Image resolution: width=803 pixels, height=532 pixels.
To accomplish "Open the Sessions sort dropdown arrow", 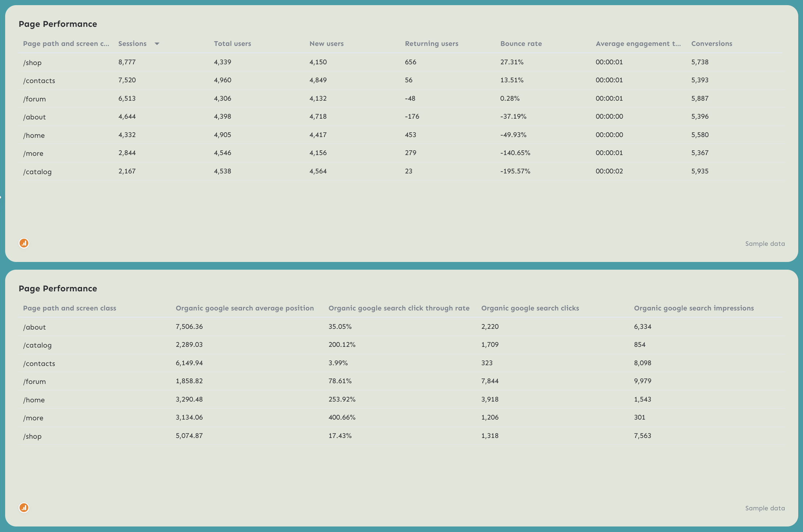I will coord(157,43).
